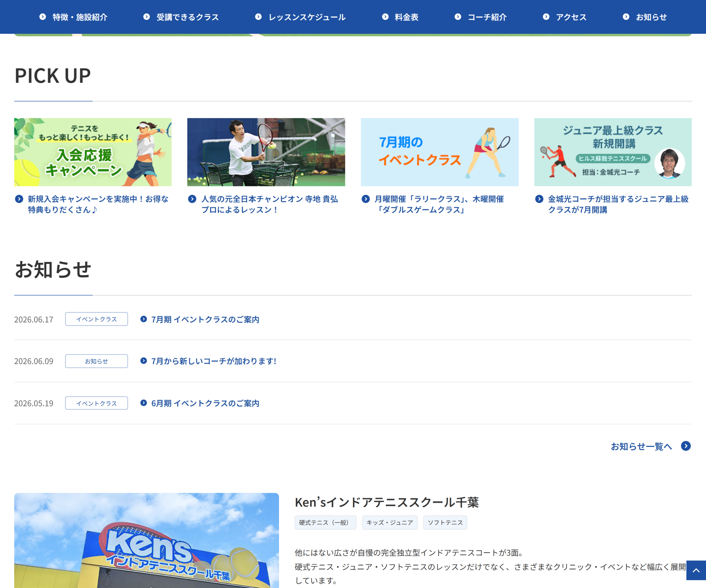Image resolution: width=706 pixels, height=588 pixels.
Task: Open the 月曜開催「ラリークラス」 link
Action: click(439, 204)
